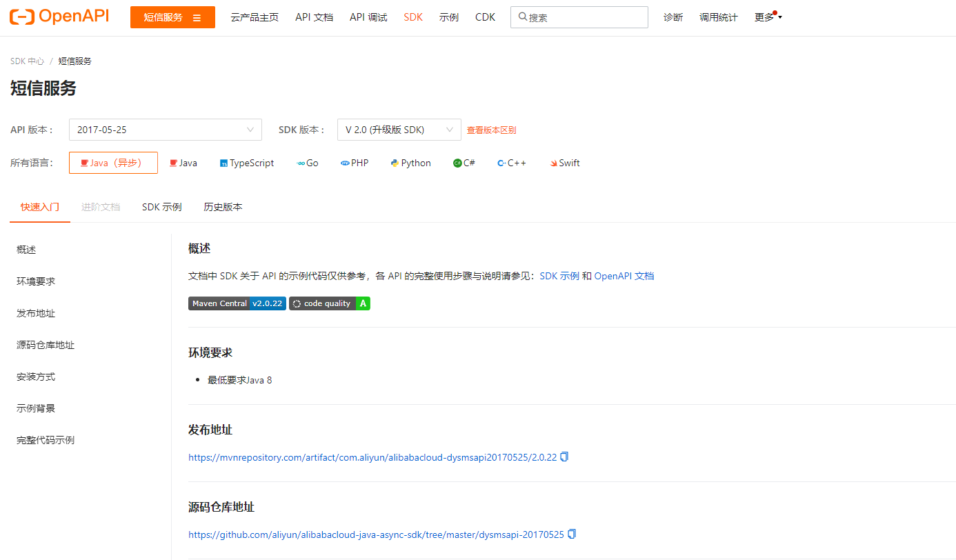
Task: Open the mvnrepository.com artifact link
Action: (x=372, y=457)
